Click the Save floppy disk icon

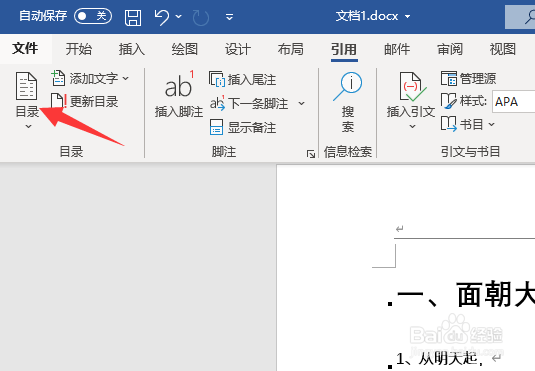133,17
